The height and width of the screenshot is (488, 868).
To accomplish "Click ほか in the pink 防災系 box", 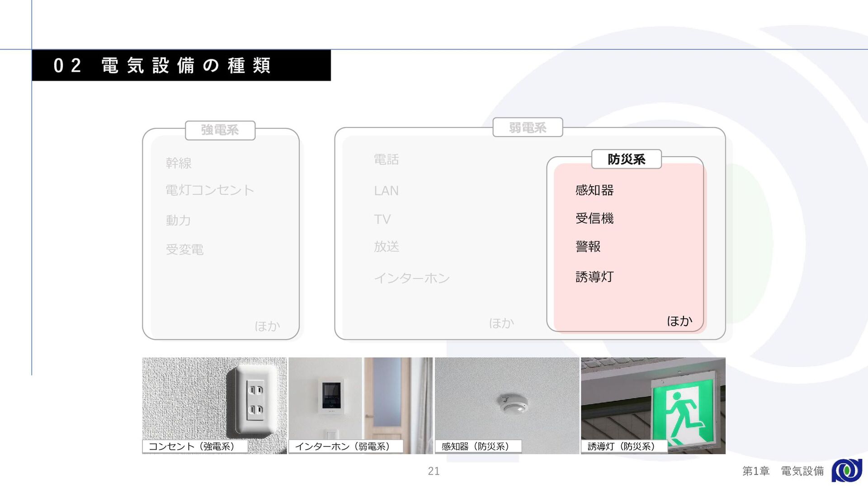I will [679, 321].
